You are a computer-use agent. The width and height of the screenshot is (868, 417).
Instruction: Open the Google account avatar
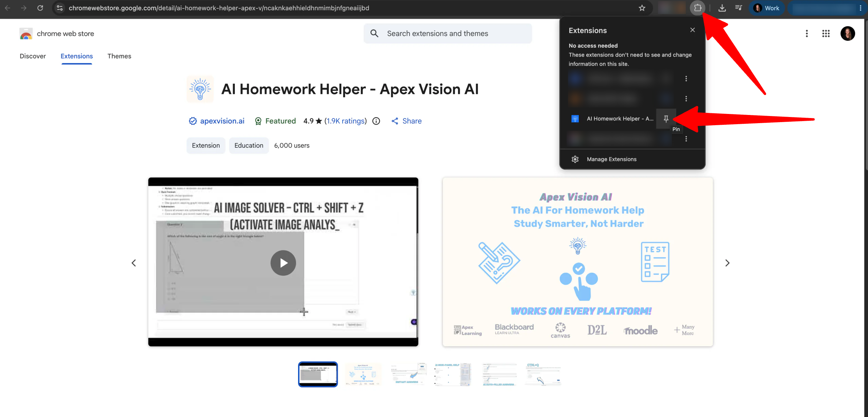click(848, 33)
